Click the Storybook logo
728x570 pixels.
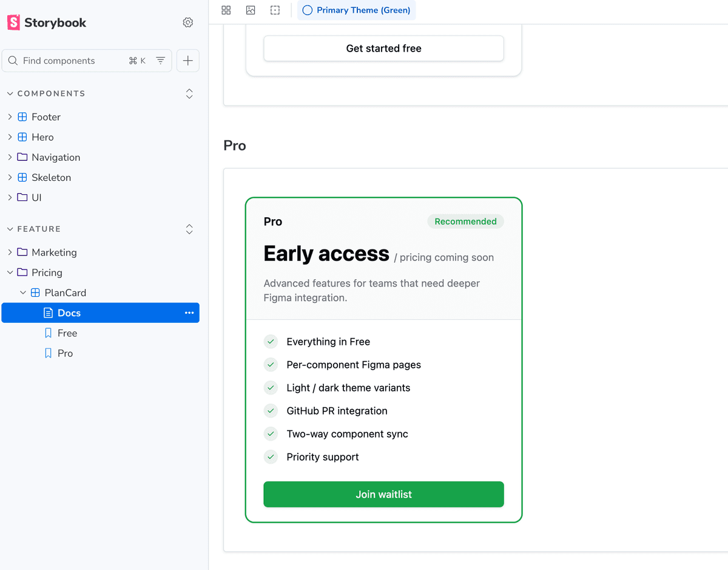pyautogui.click(x=47, y=22)
